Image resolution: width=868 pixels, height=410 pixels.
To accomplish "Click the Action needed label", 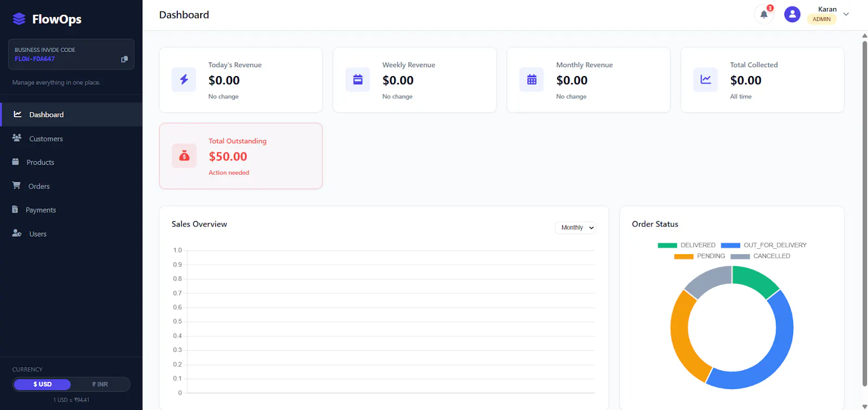I will [x=229, y=173].
